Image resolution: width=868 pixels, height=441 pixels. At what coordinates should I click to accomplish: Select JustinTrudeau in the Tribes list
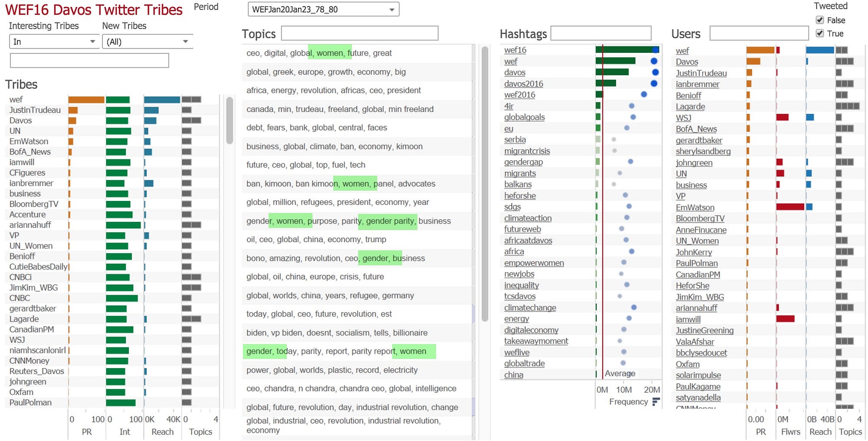tap(35, 110)
